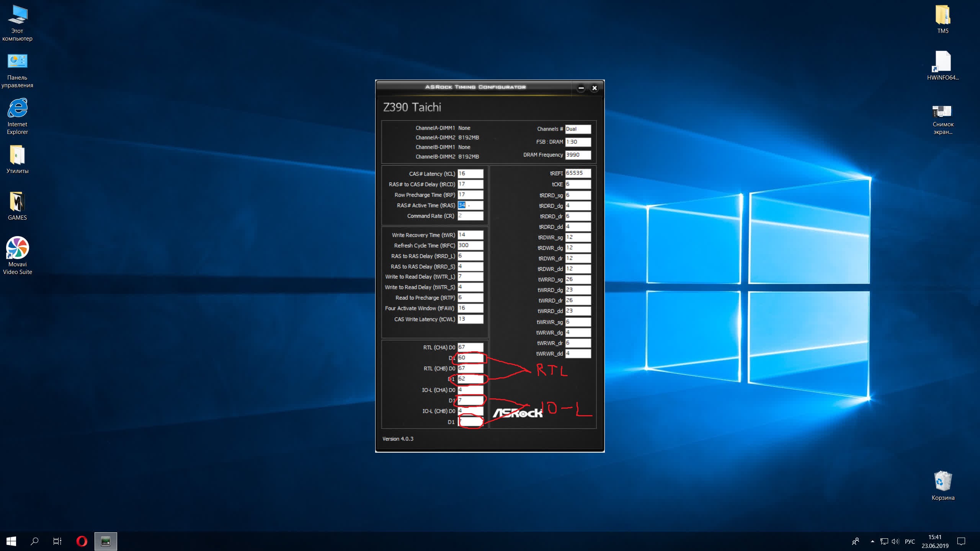Minimize the ASRock Timing Configurator window
The width and height of the screenshot is (980, 551).
click(581, 88)
